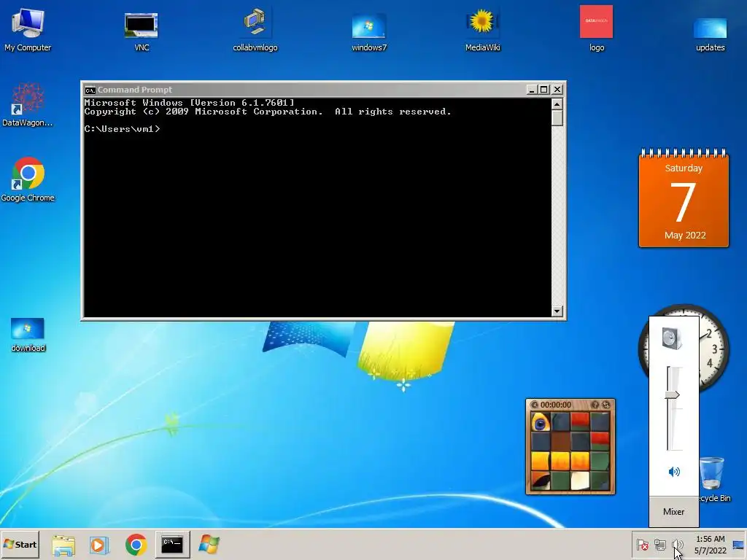Open the taskbar clock showing 1:56 AM
Screen dimensions: 747x560
coord(711,545)
